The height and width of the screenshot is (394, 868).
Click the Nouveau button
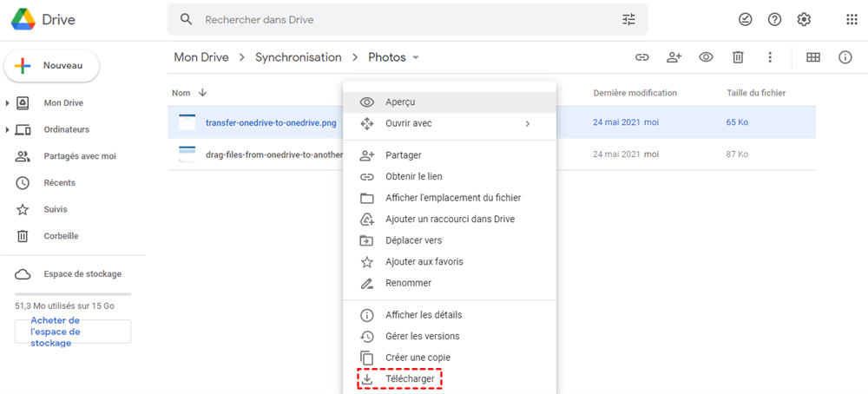point(52,65)
